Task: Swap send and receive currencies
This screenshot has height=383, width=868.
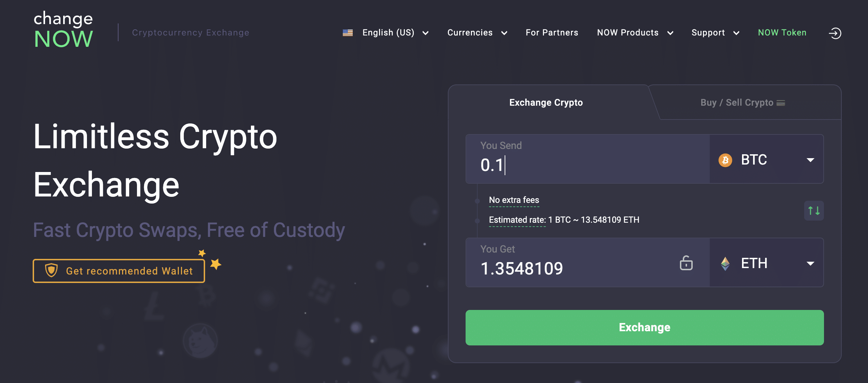Action: [x=814, y=211]
